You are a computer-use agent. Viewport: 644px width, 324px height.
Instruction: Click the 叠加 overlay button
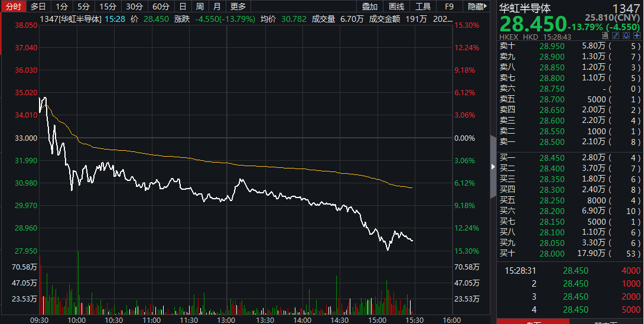point(370,6)
